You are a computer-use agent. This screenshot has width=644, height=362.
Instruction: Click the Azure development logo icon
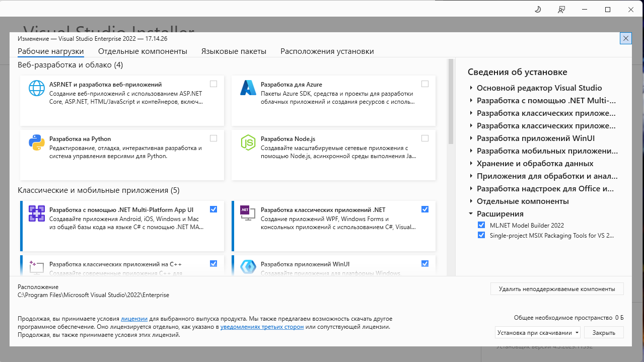(x=248, y=88)
